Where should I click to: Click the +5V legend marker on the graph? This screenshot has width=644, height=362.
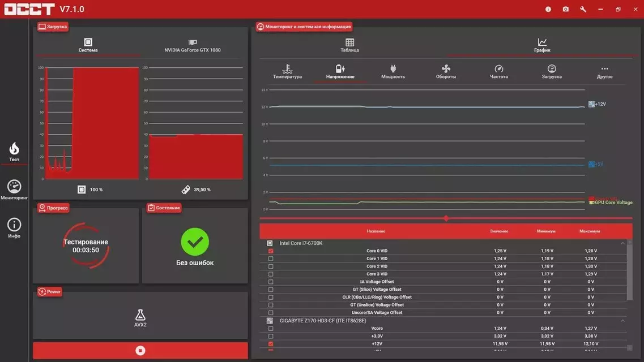tap(591, 165)
